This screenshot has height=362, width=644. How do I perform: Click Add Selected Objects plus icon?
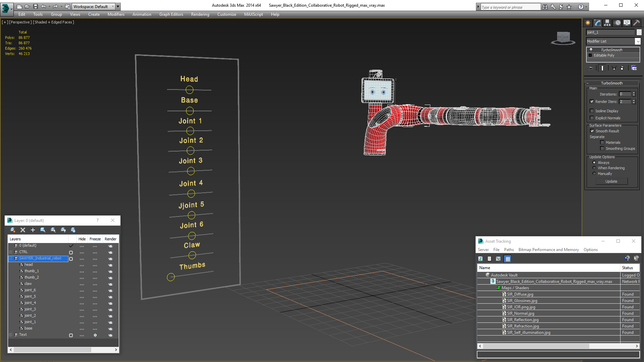33,230
